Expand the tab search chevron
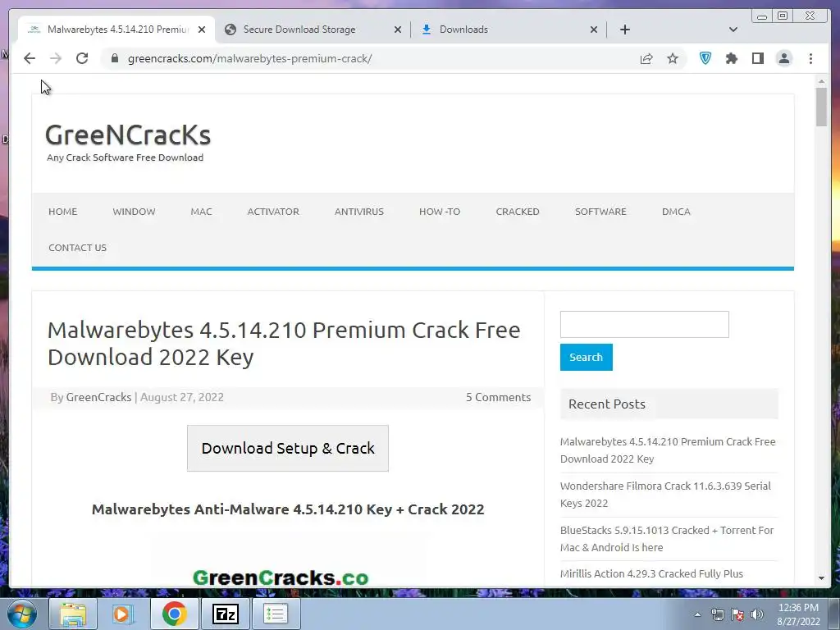 [x=733, y=30]
